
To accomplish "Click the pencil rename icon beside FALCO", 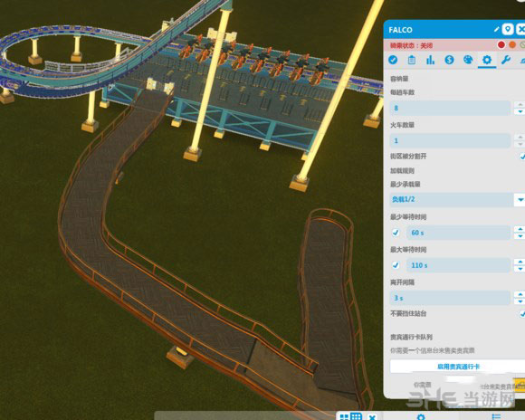I will [497, 30].
